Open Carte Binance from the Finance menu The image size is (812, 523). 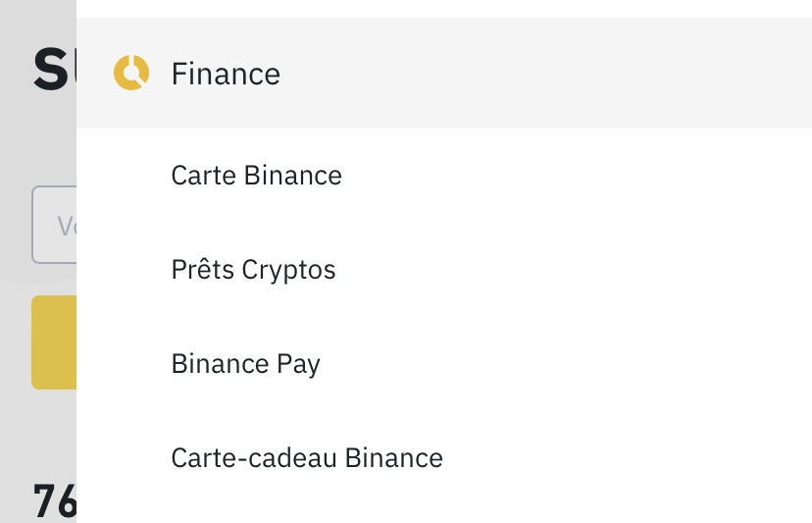tap(256, 176)
